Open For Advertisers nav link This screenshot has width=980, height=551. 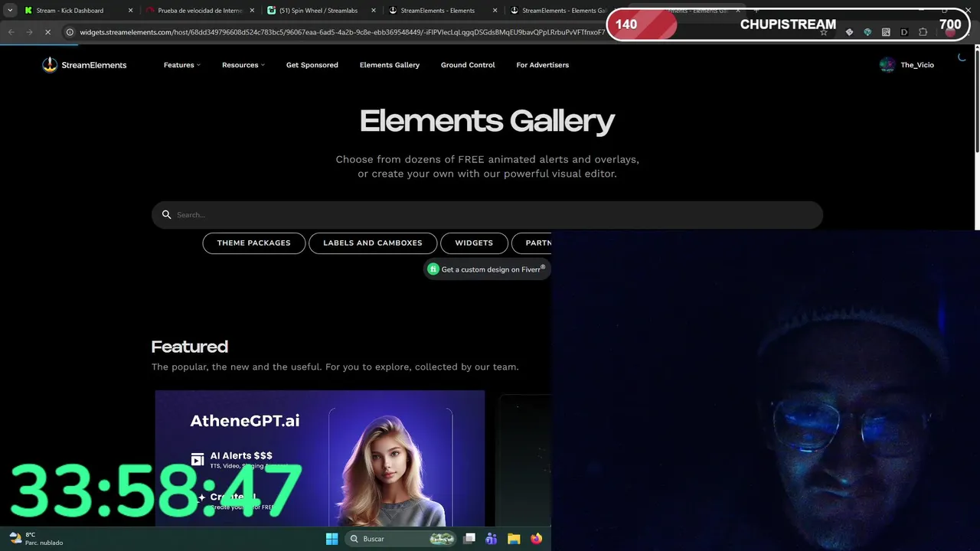tap(542, 65)
